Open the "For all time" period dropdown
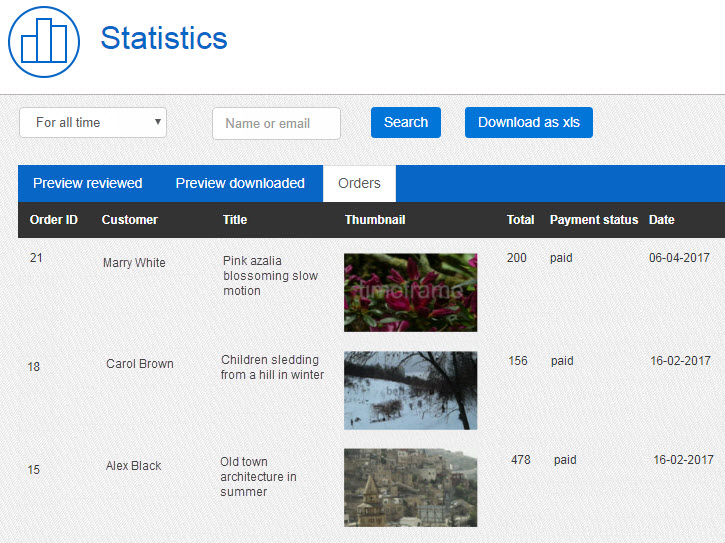 [x=93, y=123]
